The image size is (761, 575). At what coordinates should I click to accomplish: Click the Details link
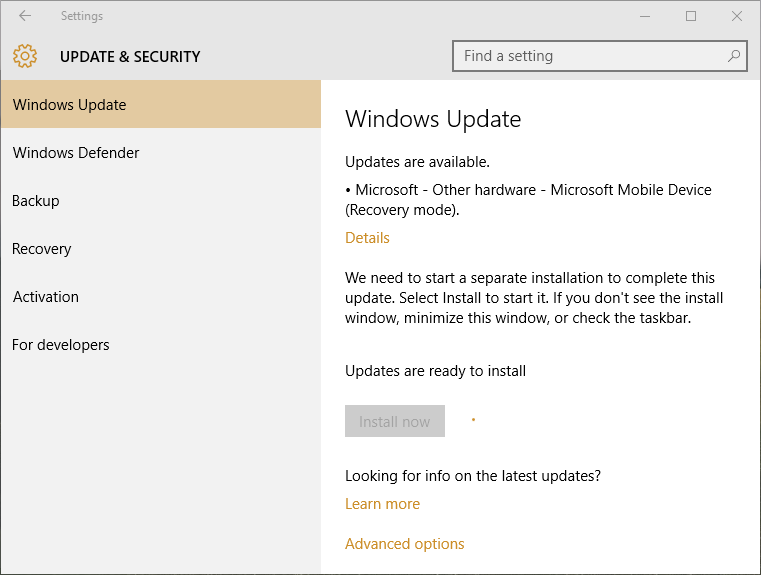coord(367,238)
